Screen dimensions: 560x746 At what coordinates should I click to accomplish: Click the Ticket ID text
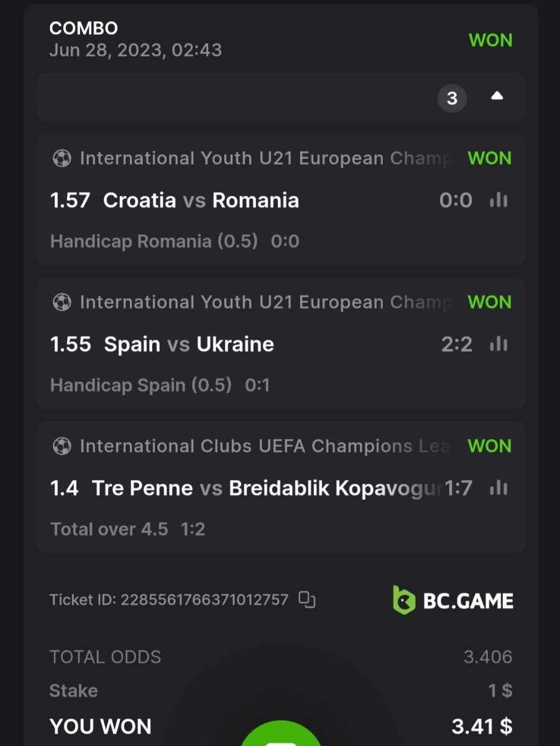tap(168, 600)
